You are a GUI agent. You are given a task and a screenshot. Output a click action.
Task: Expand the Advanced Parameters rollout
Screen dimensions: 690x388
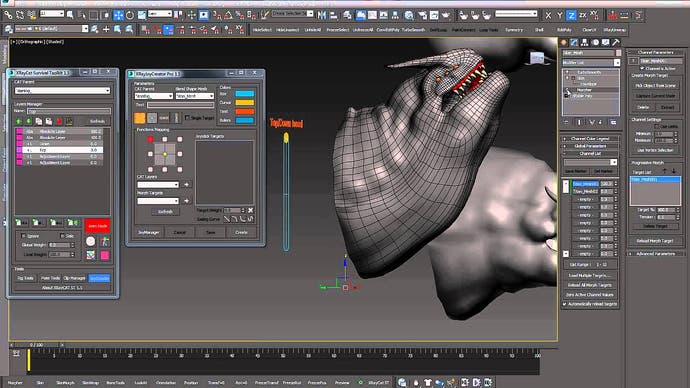656,254
